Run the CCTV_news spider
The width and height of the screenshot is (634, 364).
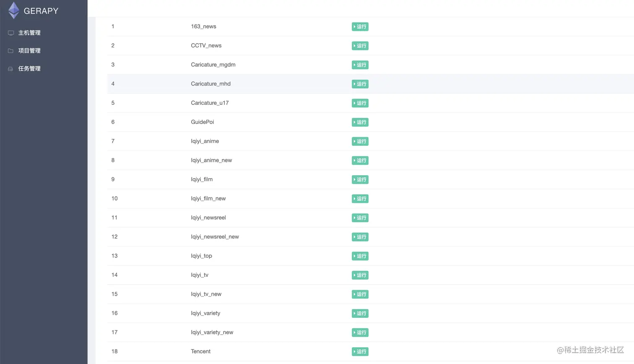360,46
